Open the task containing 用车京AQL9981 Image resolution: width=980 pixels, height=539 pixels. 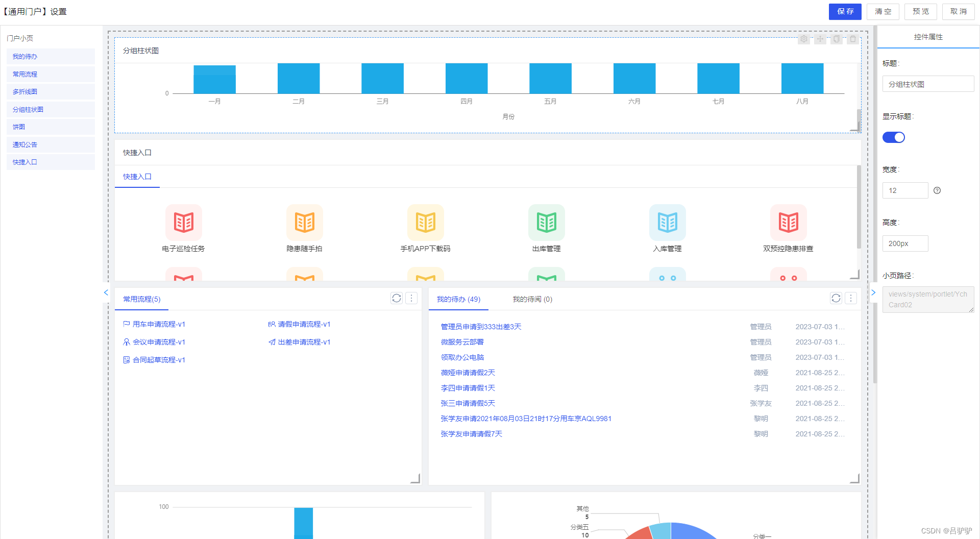pos(526,419)
